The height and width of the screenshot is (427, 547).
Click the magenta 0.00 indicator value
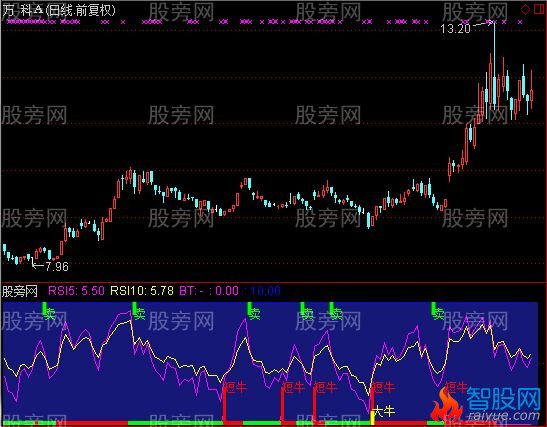(x=227, y=291)
